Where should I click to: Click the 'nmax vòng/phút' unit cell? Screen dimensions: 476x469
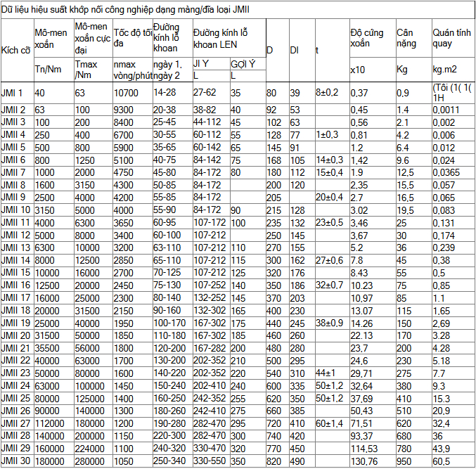point(133,70)
